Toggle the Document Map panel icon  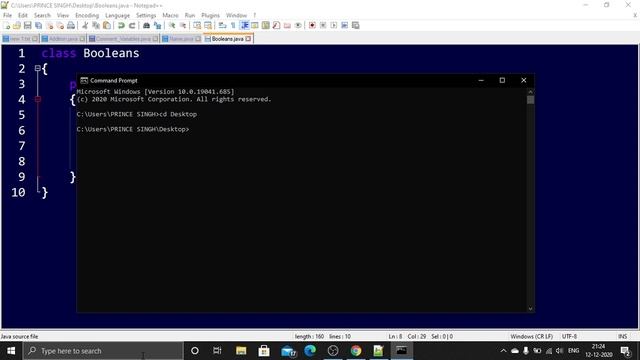point(266,25)
